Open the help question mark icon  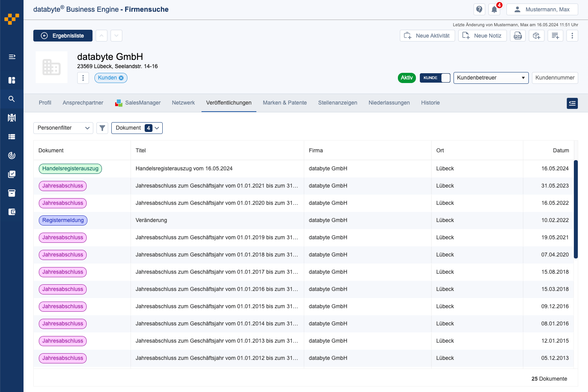click(x=479, y=9)
